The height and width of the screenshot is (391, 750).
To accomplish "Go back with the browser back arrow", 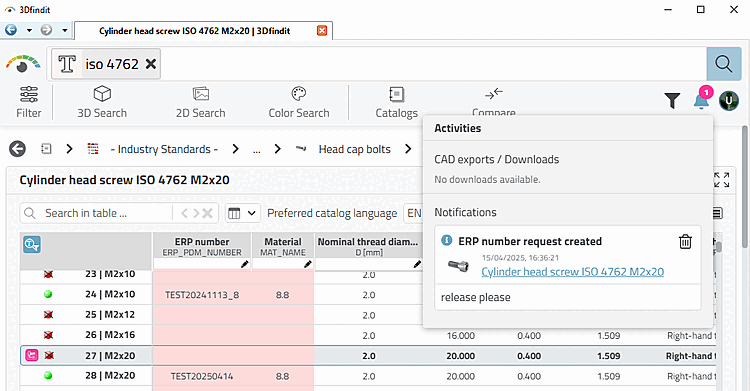I will click(11, 30).
